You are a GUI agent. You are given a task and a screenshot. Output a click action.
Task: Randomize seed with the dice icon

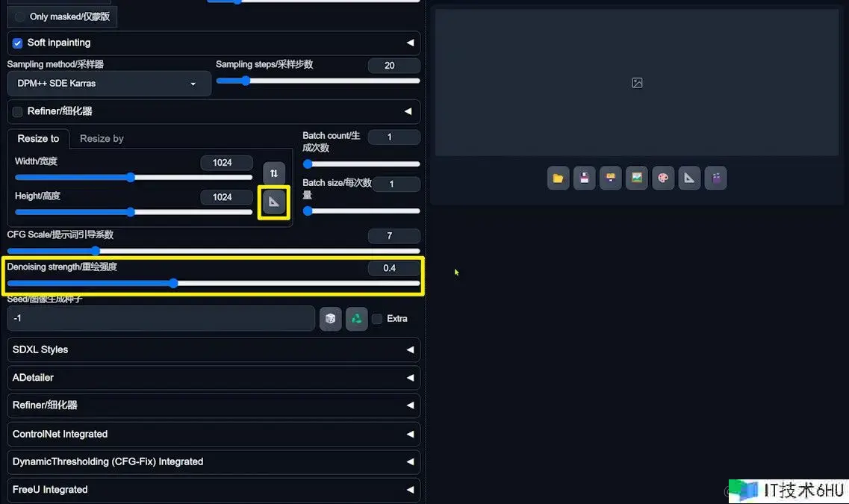[x=330, y=318]
